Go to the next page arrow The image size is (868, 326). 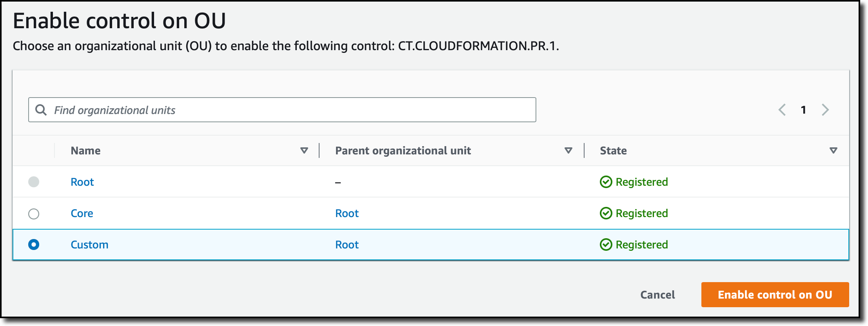pos(825,110)
